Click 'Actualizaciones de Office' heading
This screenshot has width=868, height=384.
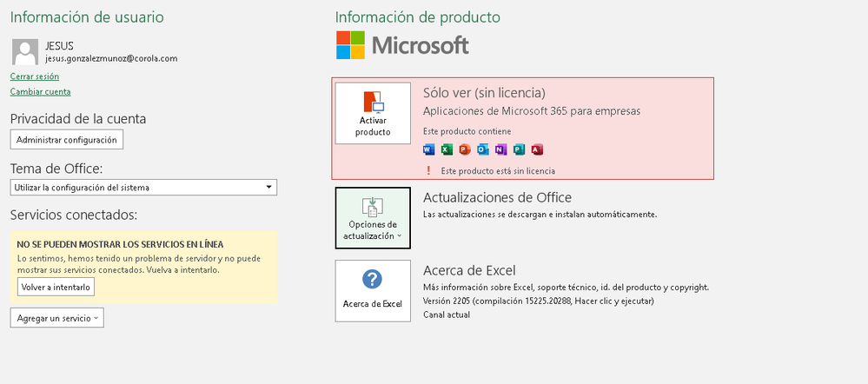[497, 197]
